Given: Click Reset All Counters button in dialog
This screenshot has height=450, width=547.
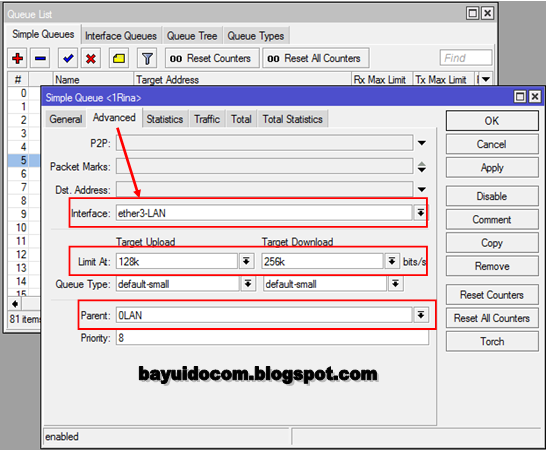Looking at the screenshot, I should click(492, 318).
